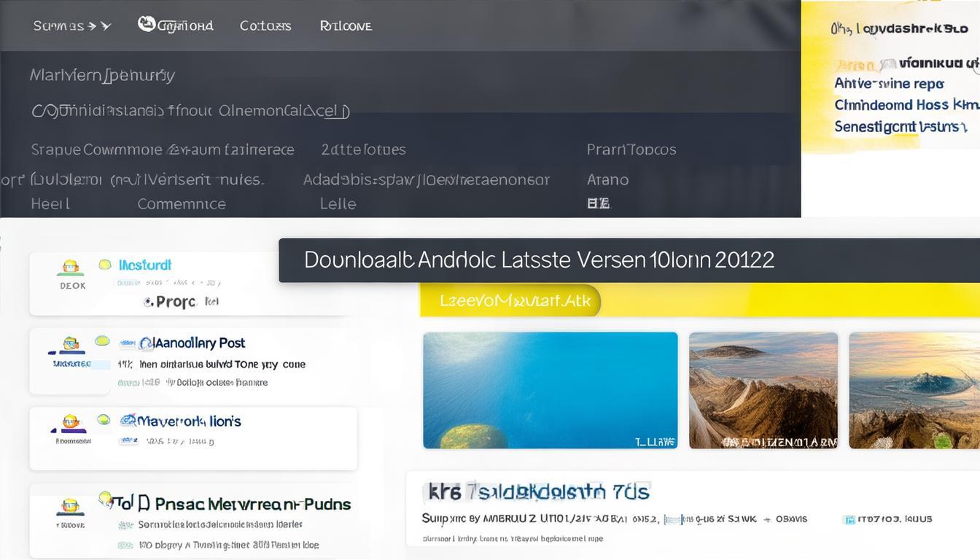Open the blue ocean thumbnail image

pyautogui.click(x=550, y=390)
